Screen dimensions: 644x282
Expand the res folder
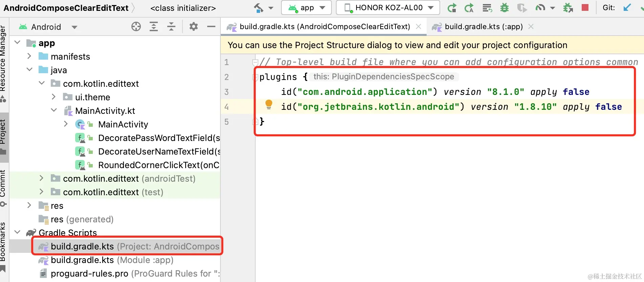click(29, 205)
